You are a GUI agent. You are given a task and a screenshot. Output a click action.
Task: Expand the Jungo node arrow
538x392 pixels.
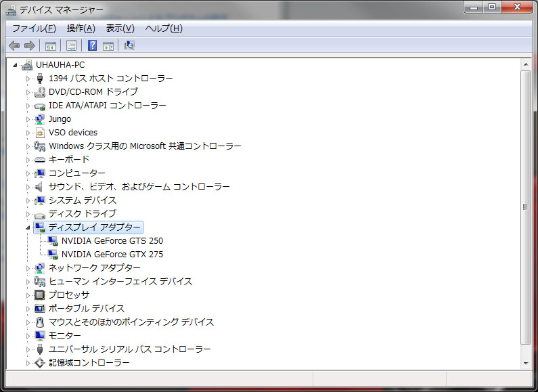(28, 119)
